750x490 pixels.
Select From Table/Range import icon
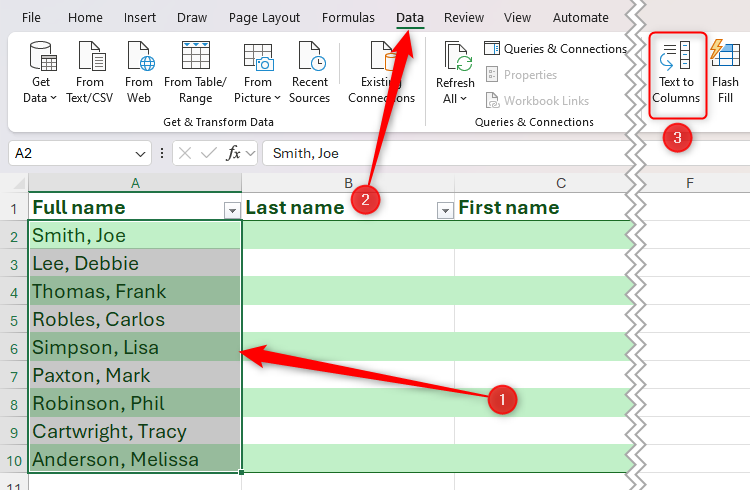[x=195, y=73]
